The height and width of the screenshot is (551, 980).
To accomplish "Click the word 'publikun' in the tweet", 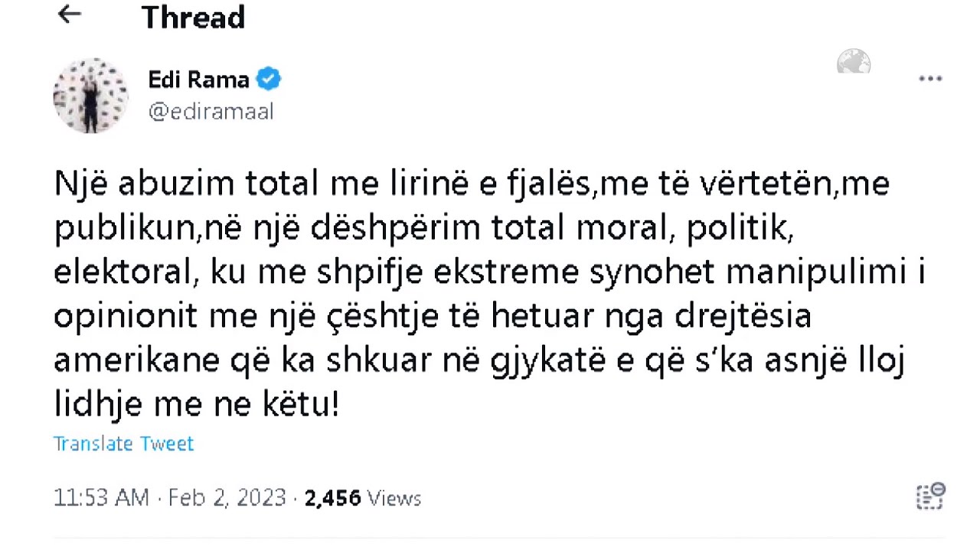I will (x=123, y=229).
